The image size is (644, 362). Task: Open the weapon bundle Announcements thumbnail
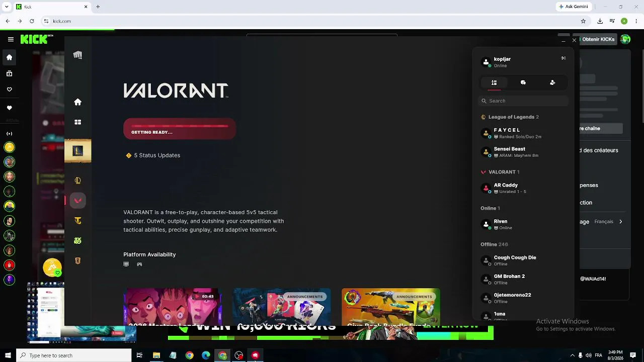coord(391,307)
